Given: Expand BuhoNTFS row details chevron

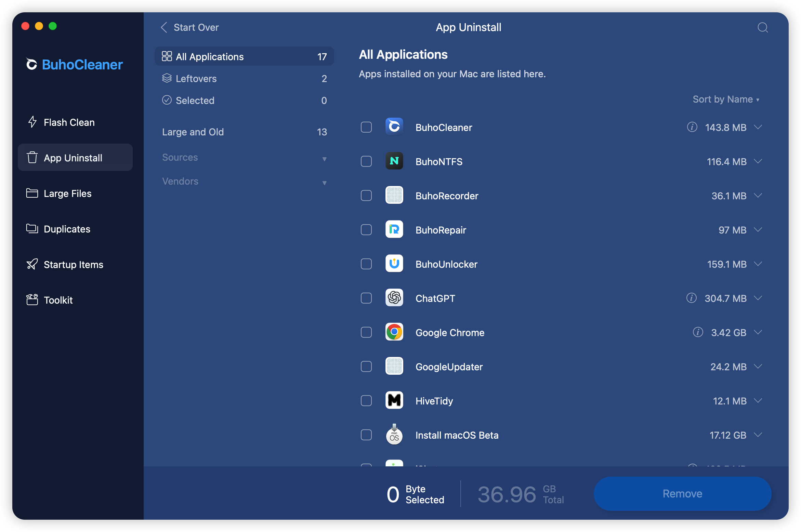Looking at the screenshot, I should pyautogui.click(x=758, y=161).
